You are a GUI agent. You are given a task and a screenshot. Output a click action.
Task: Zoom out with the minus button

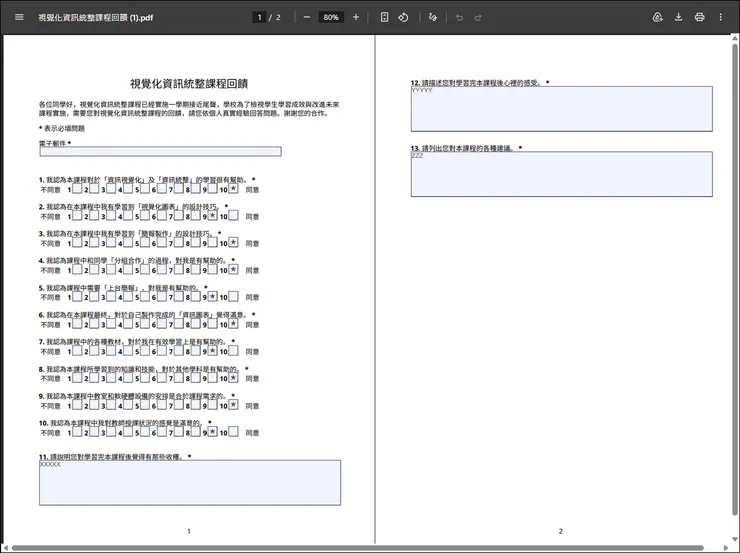[x=307, y=17]
